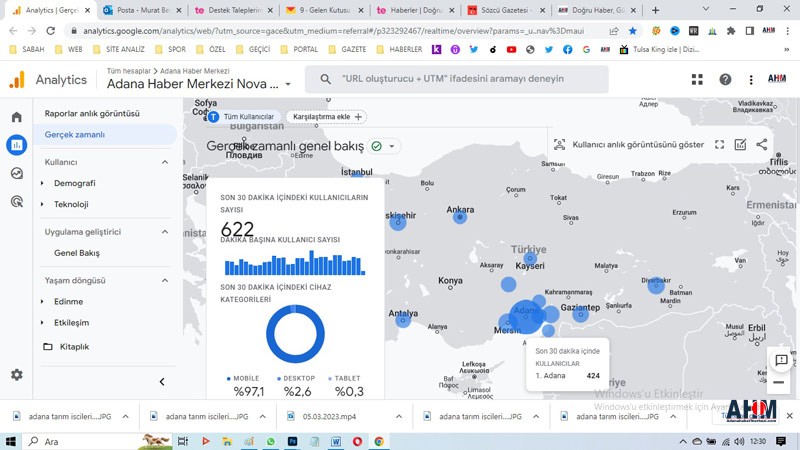This screenshot has width=800, height=450.
Task: Select Gerçek zamanlı report
Action: pyautogui.click(x=105, y=135)
